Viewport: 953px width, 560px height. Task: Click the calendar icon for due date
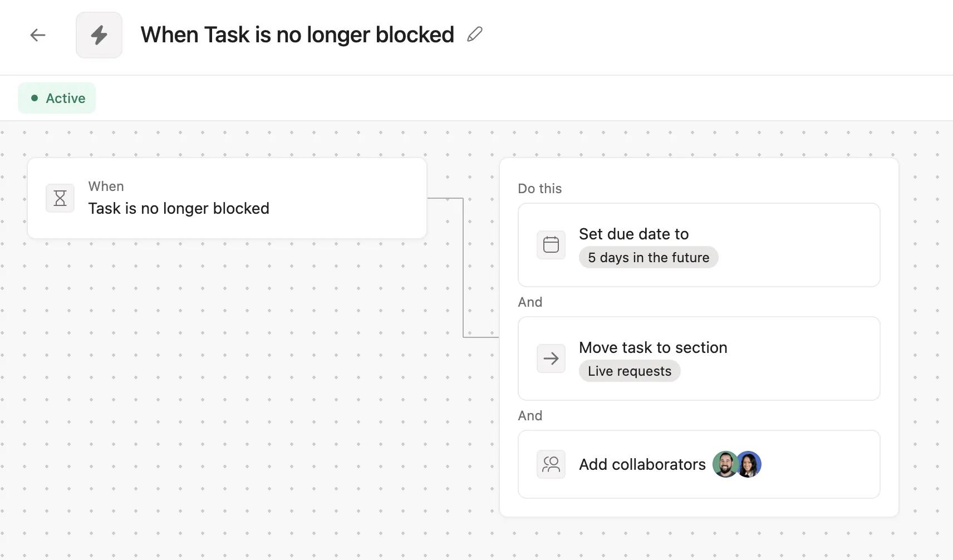click(x=551, y=245)
